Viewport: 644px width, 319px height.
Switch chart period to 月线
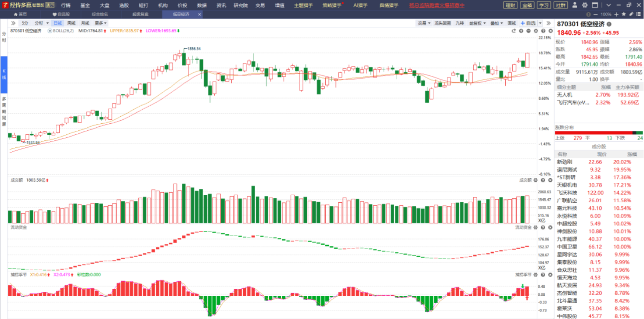click(85, 23)
